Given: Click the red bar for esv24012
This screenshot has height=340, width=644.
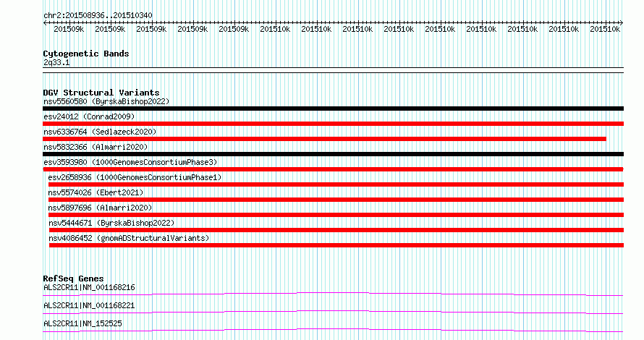Looking at the screenshot, I should [x=333, y=124].
